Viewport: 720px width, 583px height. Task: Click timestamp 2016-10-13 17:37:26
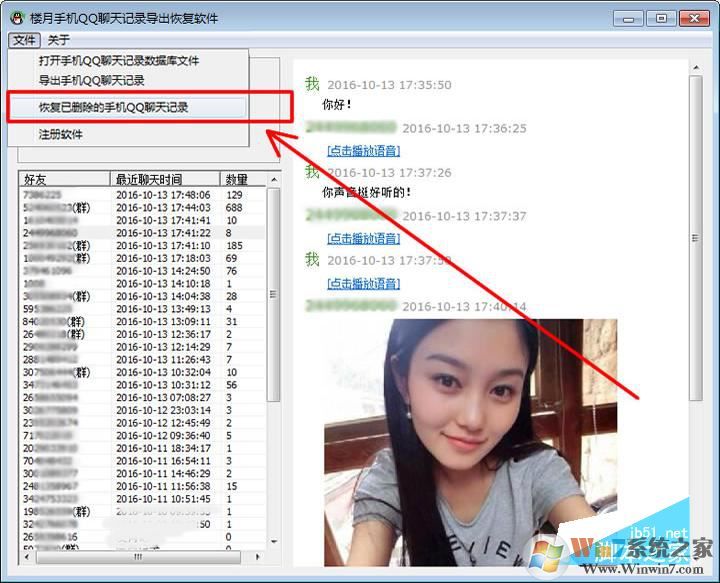click(x=389, y=173)
